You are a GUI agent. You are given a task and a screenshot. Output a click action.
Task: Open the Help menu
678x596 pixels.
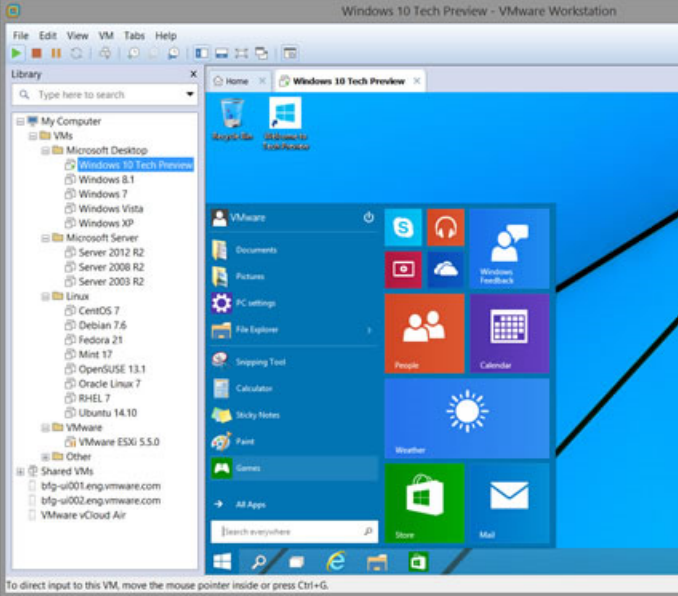[x=166, y=35]
